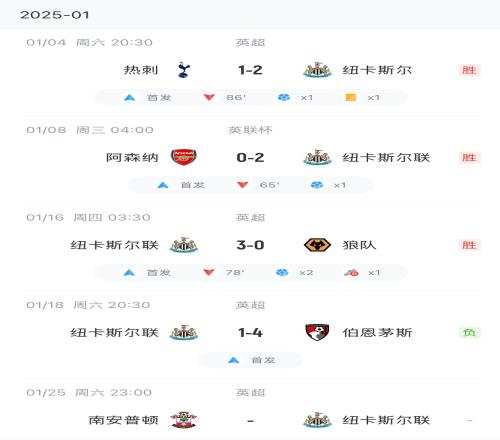
Task: Click the 胜 result badge for Arsenal match
Action: (469, 158)
